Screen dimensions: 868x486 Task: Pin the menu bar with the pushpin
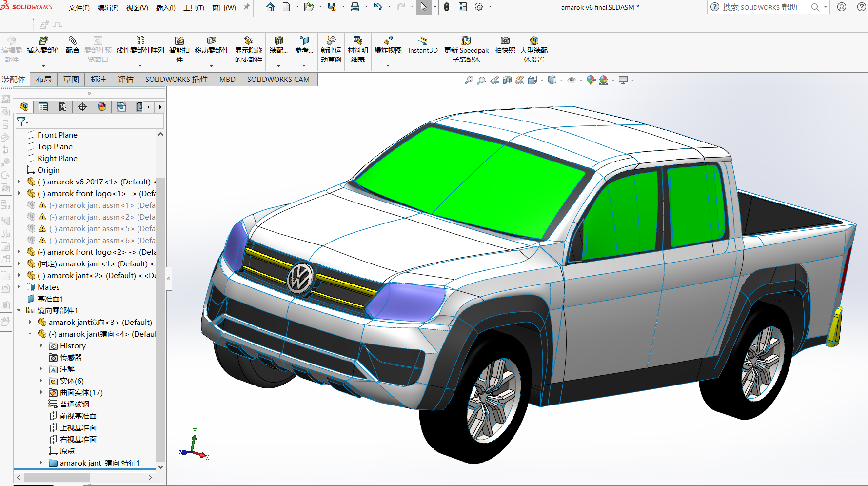tap(247, 7)
